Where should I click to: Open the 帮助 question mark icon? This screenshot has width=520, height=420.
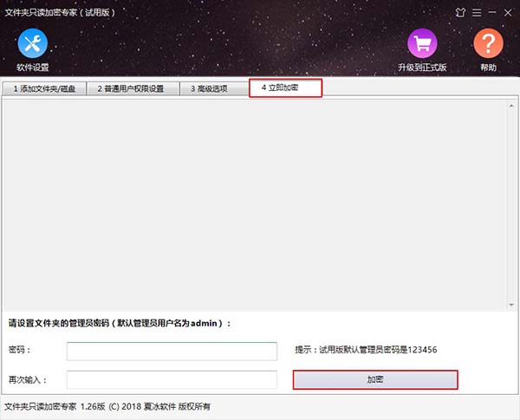488,43
